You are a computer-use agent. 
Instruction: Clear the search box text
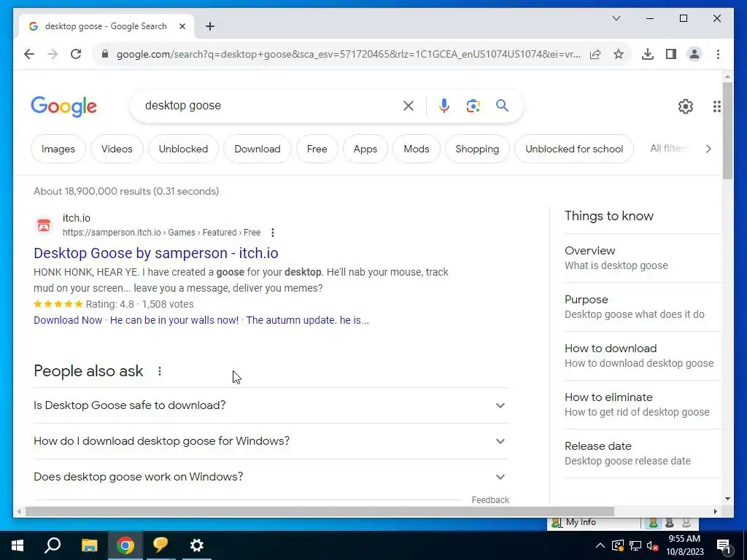click(x=409, y=106)
